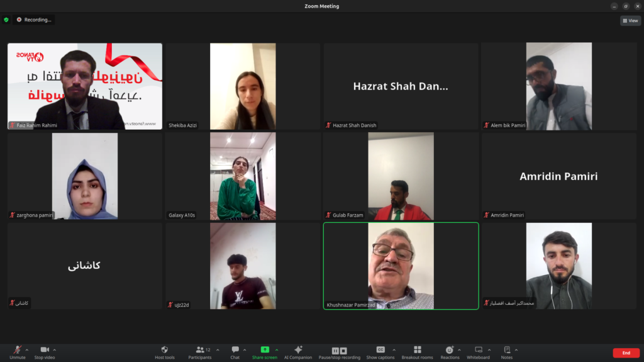Select Khushnazar Pamirzad's video tile
This screenshot has width=644, height=362.
401,266
